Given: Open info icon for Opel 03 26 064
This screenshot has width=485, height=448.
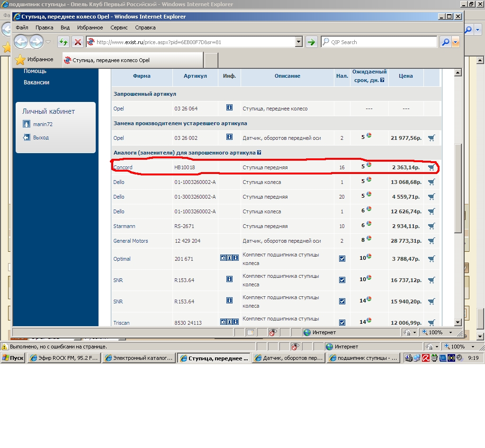Looking at the screenshot, I should click(230, 108).
